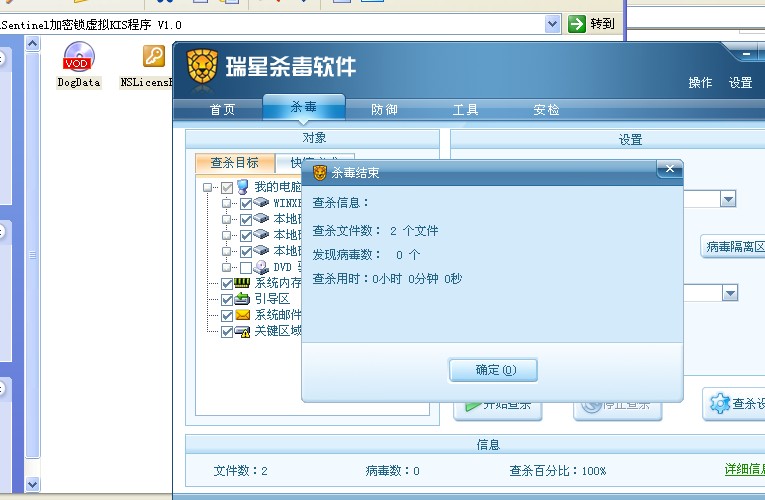Click the explorer sidebar scrollbar thumb
Screen dimensions: 765x500
(x=32, y=255)
